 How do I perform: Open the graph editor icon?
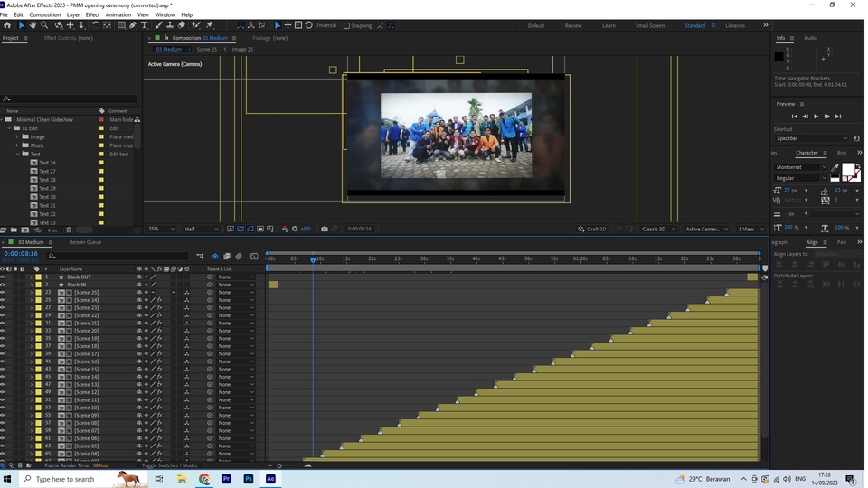[x=254, y=256]
